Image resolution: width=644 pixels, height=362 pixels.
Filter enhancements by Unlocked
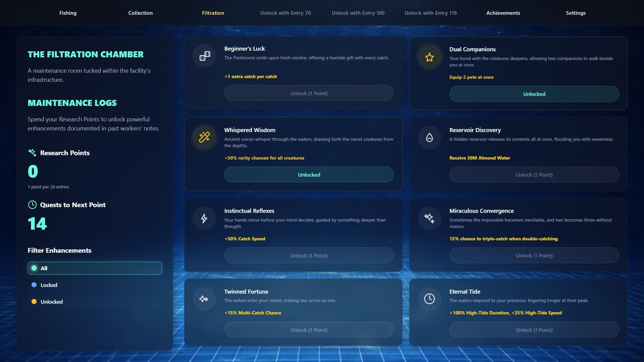click(52, 302)
